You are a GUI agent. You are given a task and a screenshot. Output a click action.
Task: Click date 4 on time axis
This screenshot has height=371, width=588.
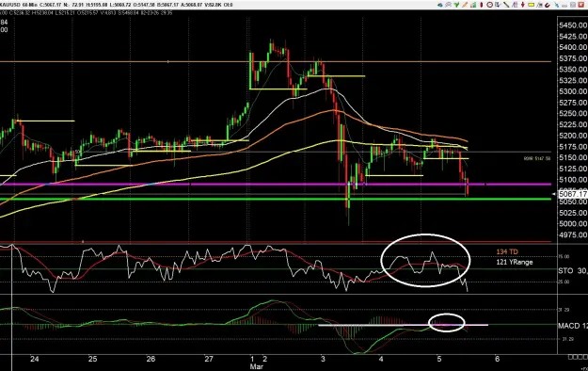(381, 359)
